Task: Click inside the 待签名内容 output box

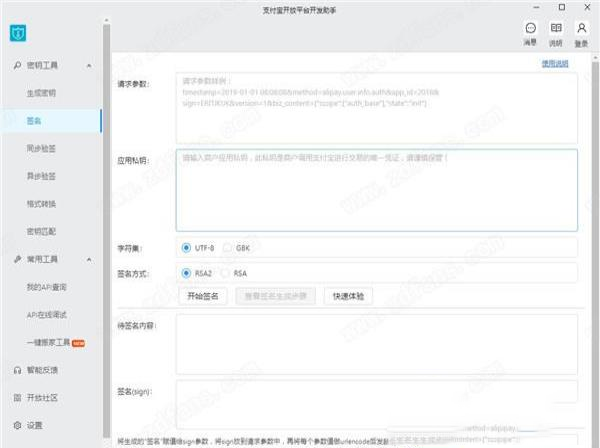Action: (x=377, y=344)
